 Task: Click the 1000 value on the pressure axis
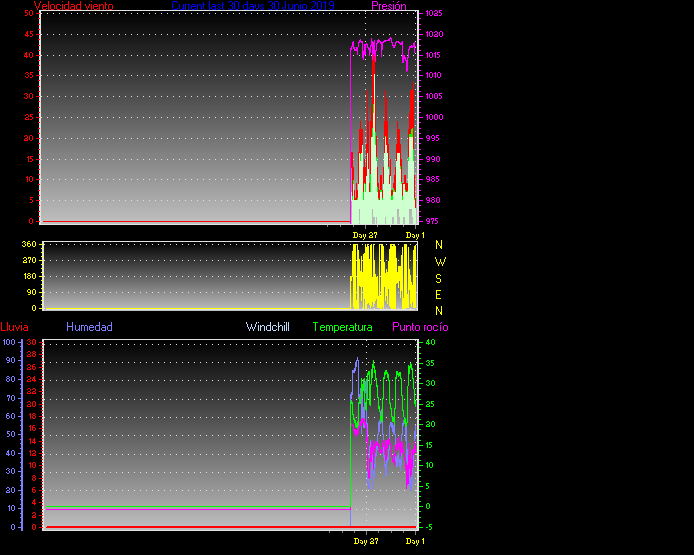click(x=434, y=117)
